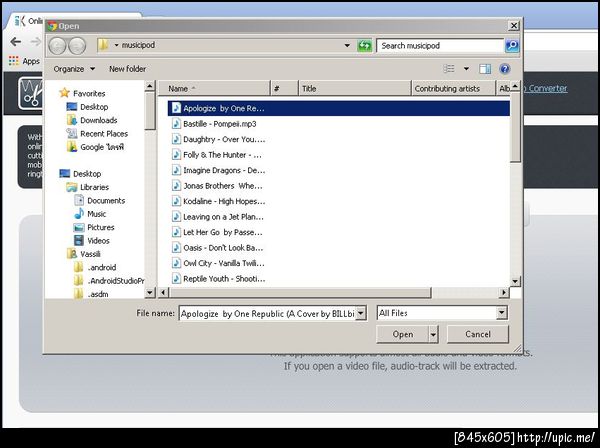Screen dimensions: 600x448
Task: Click the horizontal scrollbar thumb under the file list
Action: tap(300, 293)
